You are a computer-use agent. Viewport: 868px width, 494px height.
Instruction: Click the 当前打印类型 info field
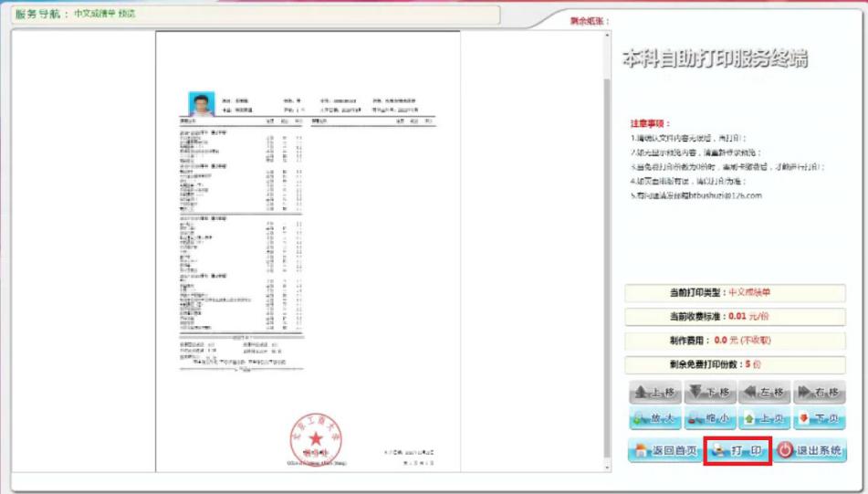(x=735, y=293)
